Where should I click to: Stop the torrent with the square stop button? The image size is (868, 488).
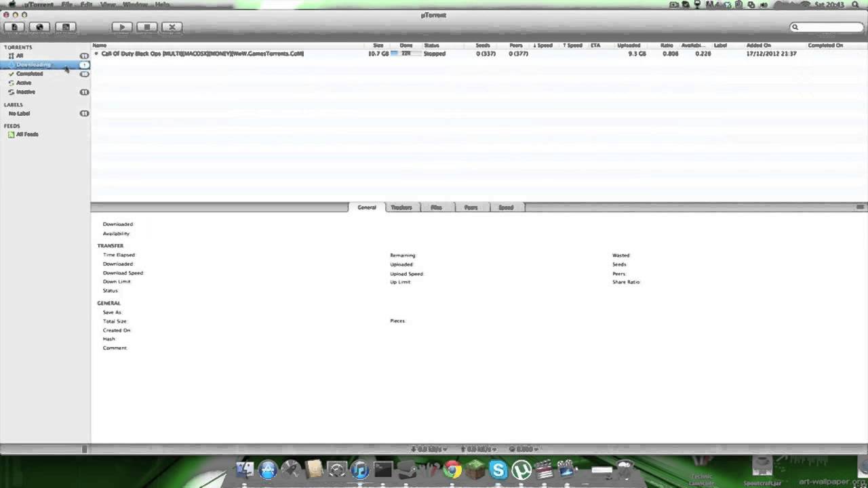click(x=146, y=27)
